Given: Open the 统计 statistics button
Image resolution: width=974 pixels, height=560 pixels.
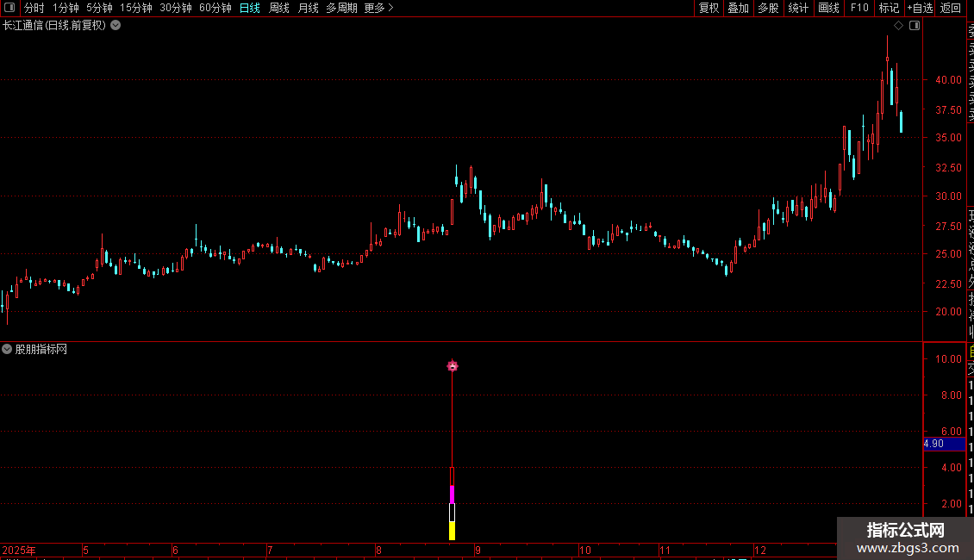Looking at the screenshot, I should click(x=798, y=8).
